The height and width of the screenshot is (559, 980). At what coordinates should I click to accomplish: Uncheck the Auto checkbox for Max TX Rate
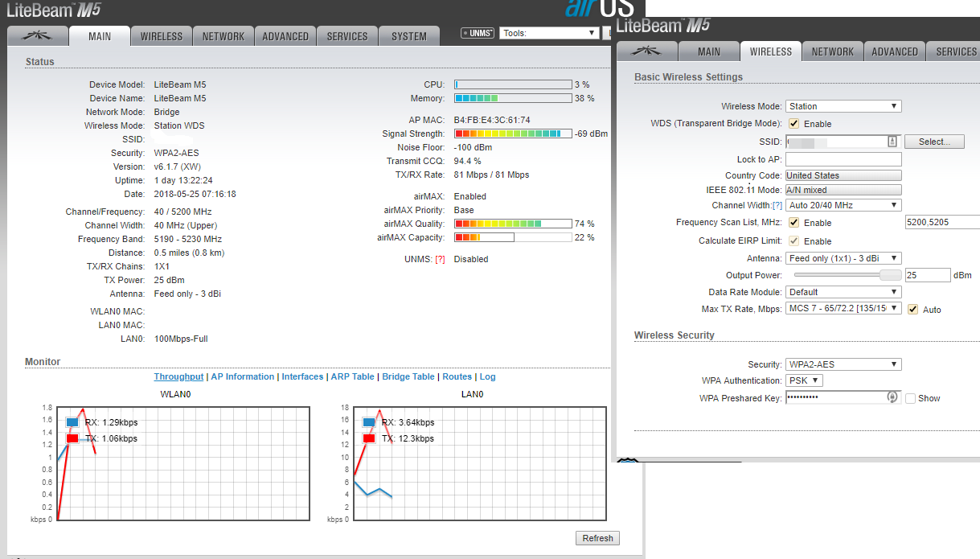912,310
